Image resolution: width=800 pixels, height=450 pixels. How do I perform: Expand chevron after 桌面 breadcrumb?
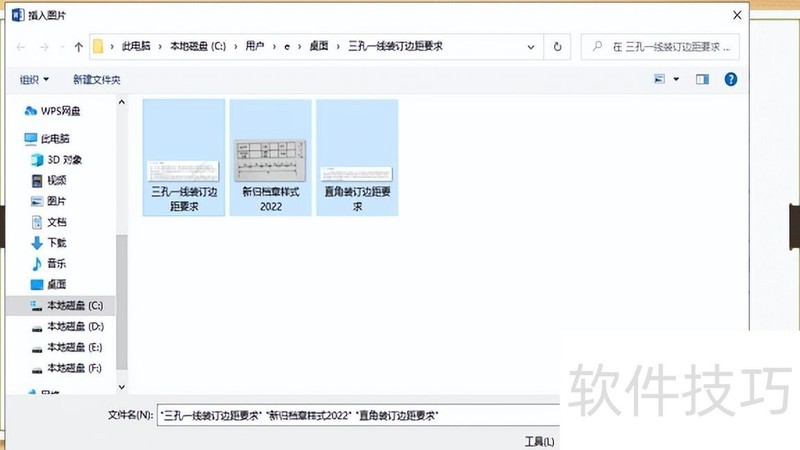click(338, 47)
